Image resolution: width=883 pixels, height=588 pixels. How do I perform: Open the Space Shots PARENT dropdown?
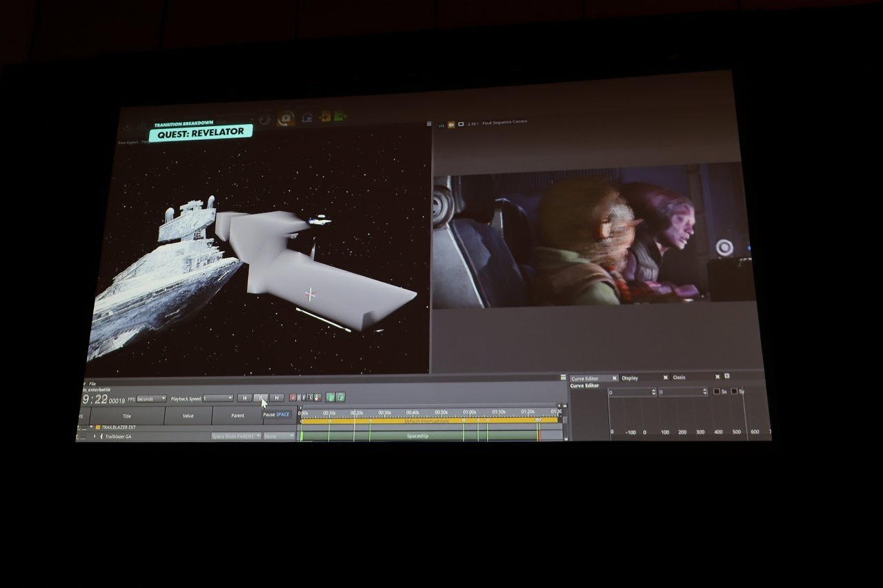coord(236,436)
